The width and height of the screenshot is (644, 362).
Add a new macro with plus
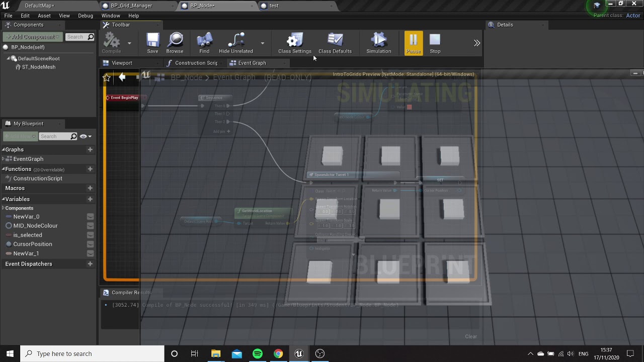coord(90,188)
